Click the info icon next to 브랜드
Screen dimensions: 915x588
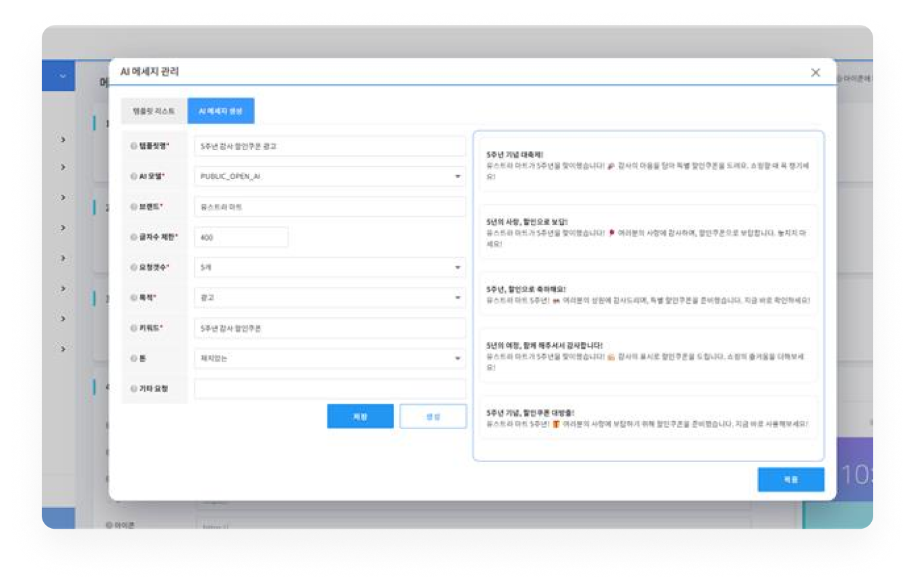click(133, 207)
